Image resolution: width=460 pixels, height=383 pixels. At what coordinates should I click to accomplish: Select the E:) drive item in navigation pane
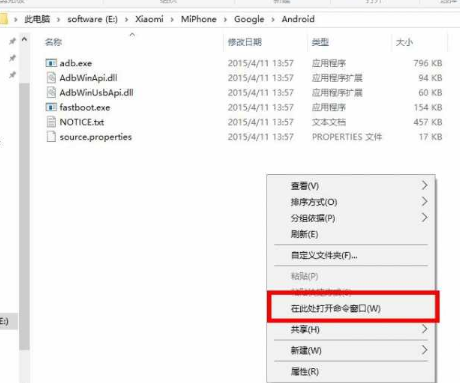(x=8, y=321)
